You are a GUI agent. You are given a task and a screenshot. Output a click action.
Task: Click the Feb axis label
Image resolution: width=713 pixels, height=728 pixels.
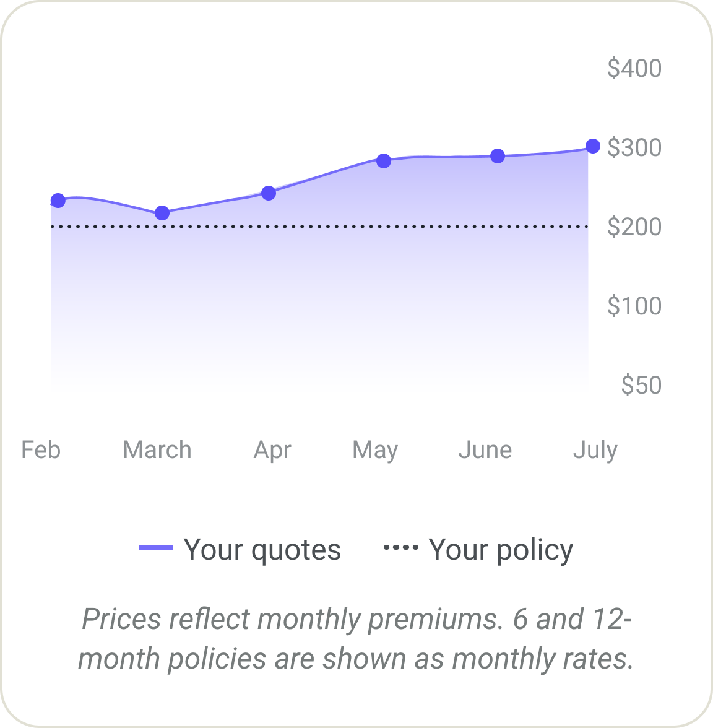click(x=41, y=450)
